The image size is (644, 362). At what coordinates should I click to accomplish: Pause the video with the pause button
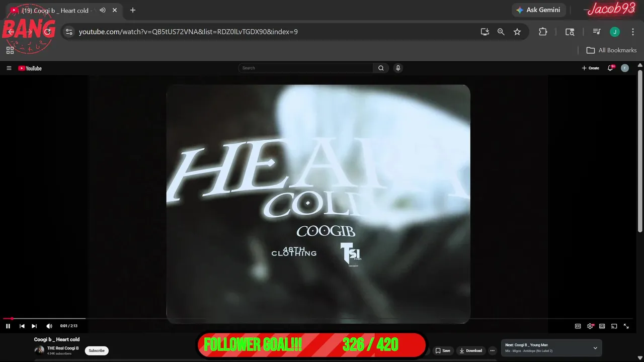point(8,326)
